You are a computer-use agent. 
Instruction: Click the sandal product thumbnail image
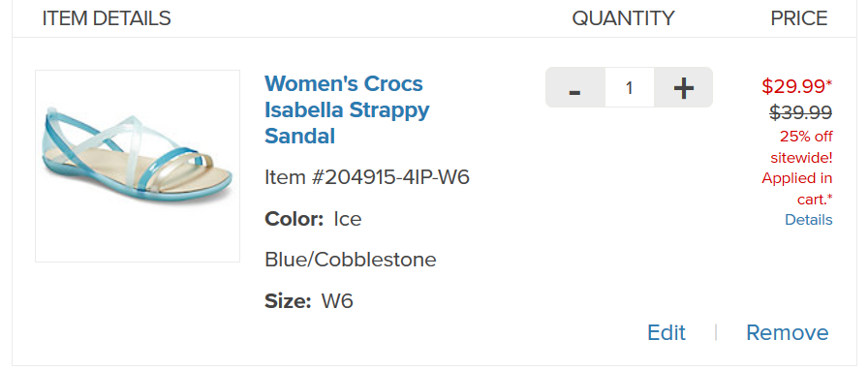coord(138,166)
